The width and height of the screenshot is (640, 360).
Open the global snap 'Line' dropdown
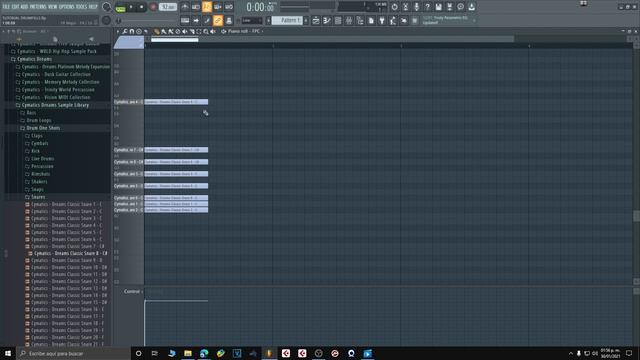click(x=252, y=20)
